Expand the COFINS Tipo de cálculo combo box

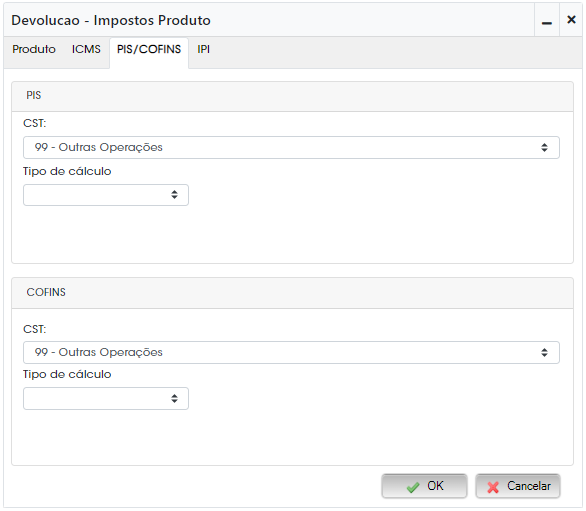click(x=106, y=398)
